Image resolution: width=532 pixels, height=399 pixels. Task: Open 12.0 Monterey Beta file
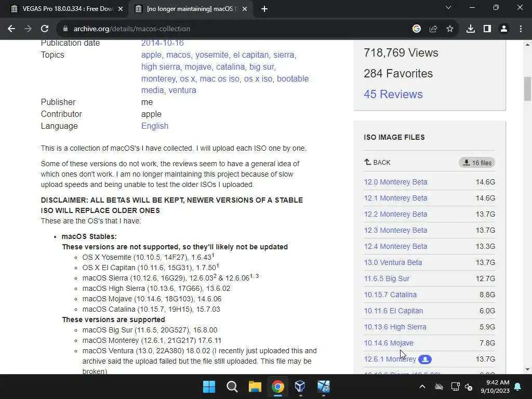pos(395,182)
